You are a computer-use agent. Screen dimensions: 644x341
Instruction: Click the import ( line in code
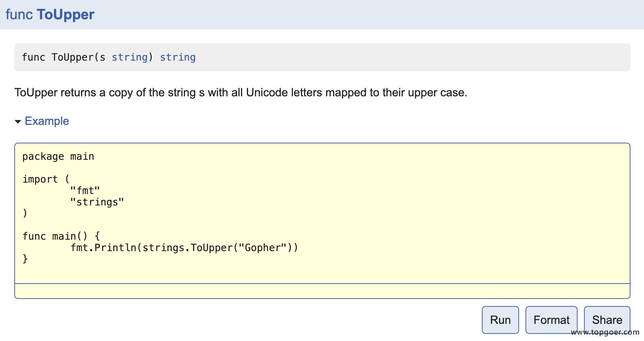(x=46, y=179)
